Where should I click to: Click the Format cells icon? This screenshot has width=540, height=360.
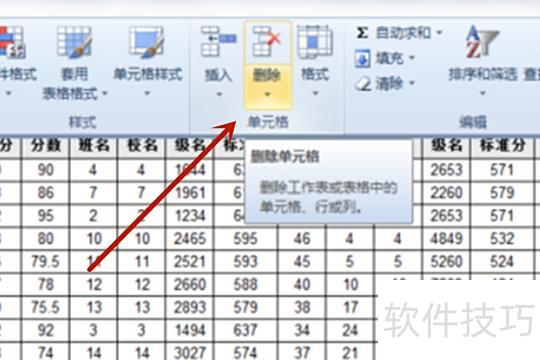(x=315, y=42)
